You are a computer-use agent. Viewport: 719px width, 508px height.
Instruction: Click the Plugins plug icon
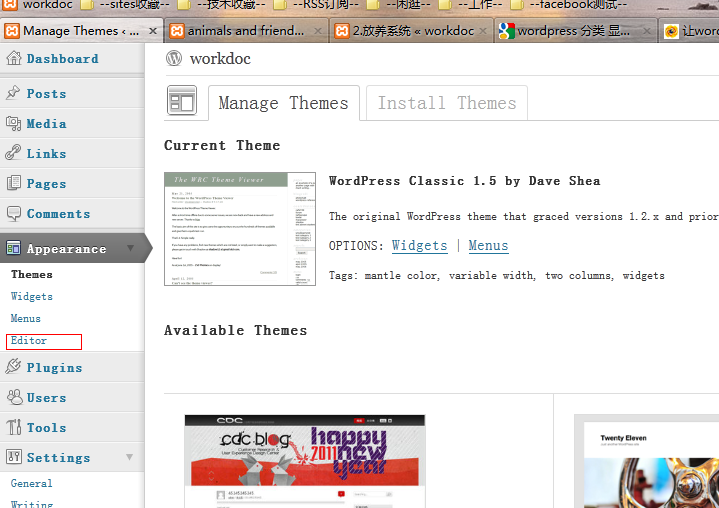(x=13, y=367)
